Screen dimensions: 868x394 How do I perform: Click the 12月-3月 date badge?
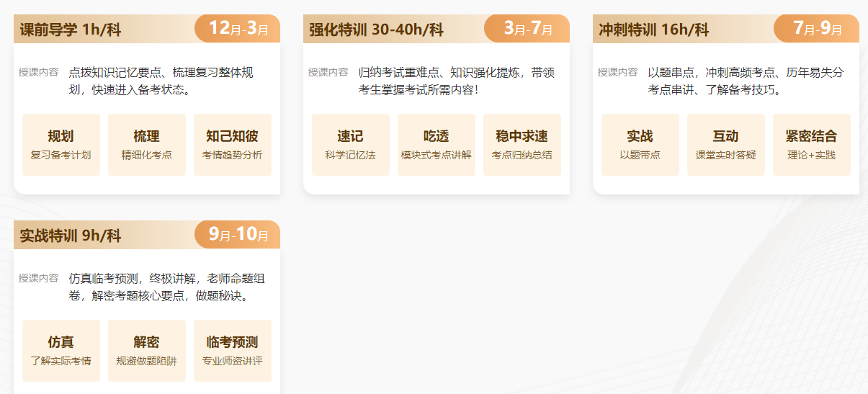[238, 29]
